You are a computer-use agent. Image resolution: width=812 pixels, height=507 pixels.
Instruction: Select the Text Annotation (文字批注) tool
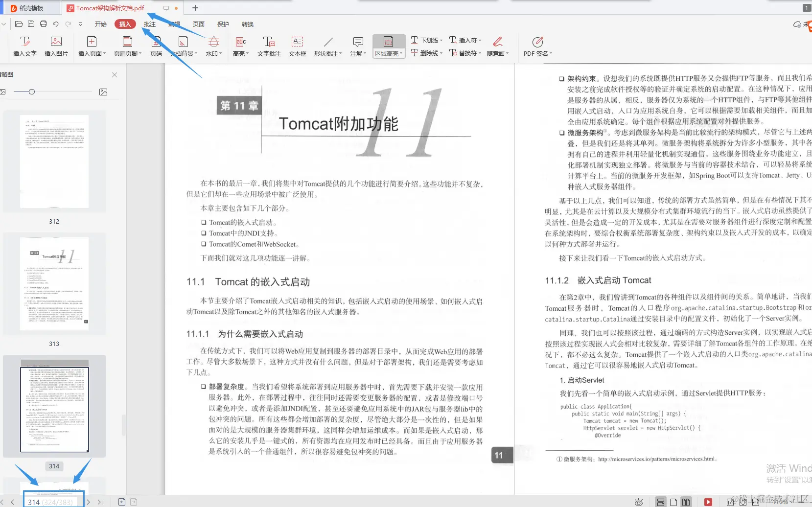269,47
